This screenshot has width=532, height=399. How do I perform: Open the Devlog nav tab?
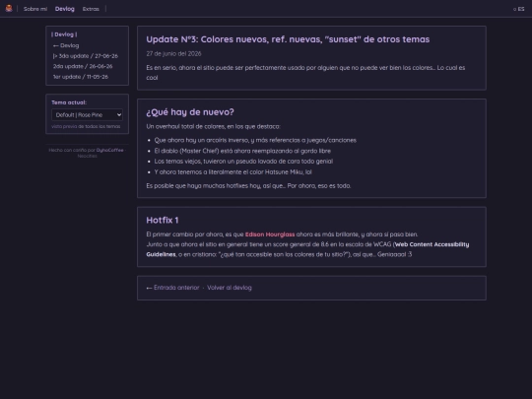pos(64,9)
